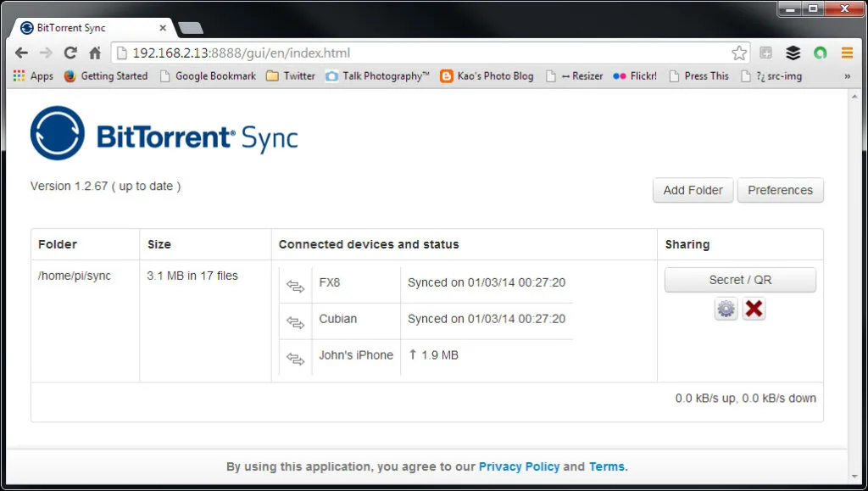Bookmark this page with the star icon
The height and width of the screenshot is (491, 868).
739,53
